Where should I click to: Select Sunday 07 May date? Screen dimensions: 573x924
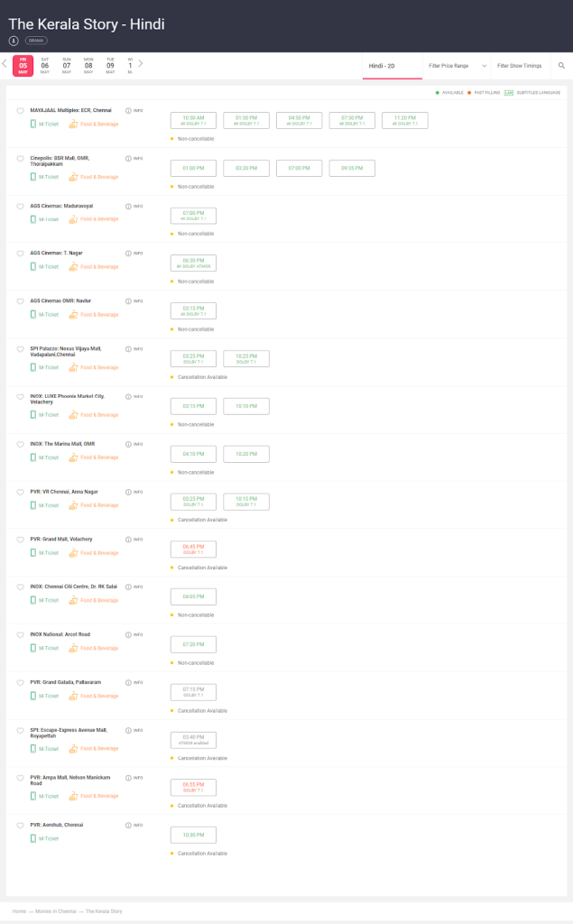tap(67, 65)
